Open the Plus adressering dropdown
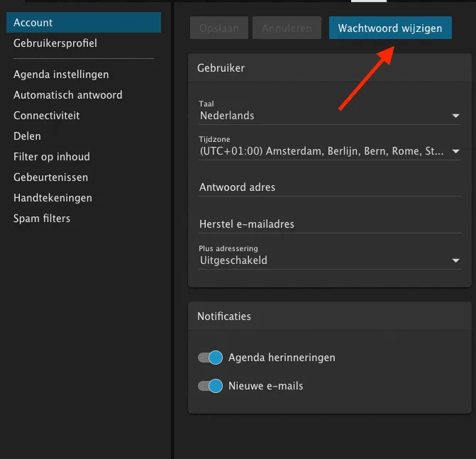The height and width of the screenshot is (459, 476). tap(329, 260)
